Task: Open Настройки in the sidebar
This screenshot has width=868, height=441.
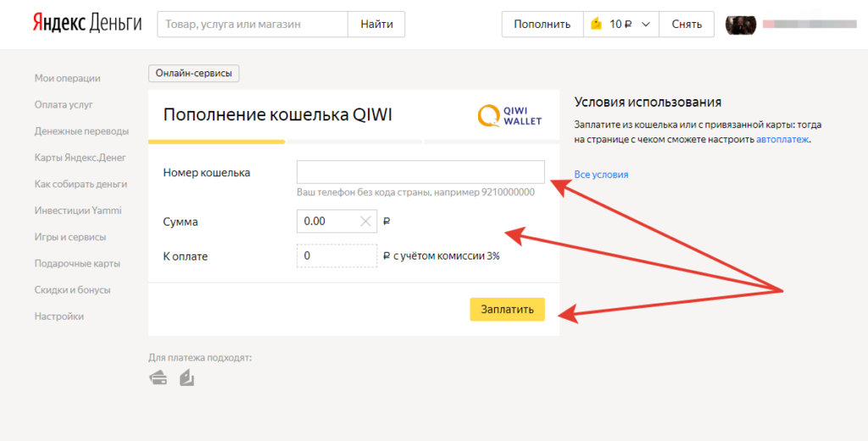Action: point(59,317)
